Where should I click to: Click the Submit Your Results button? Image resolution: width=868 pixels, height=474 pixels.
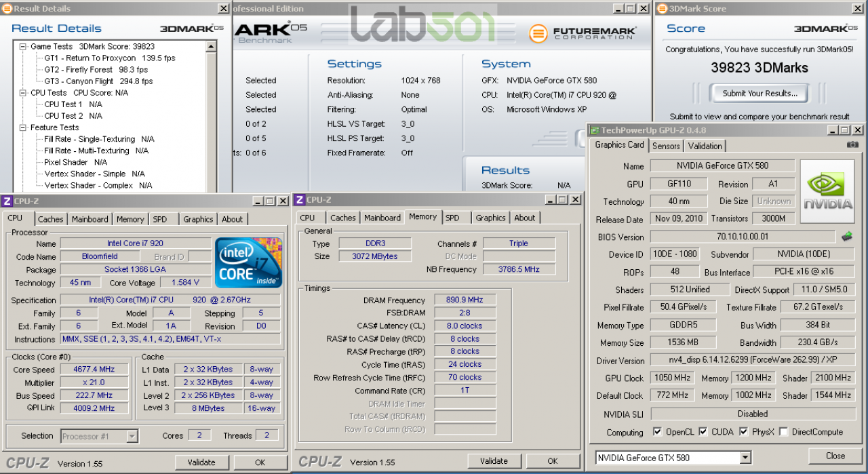click(759, 94)
